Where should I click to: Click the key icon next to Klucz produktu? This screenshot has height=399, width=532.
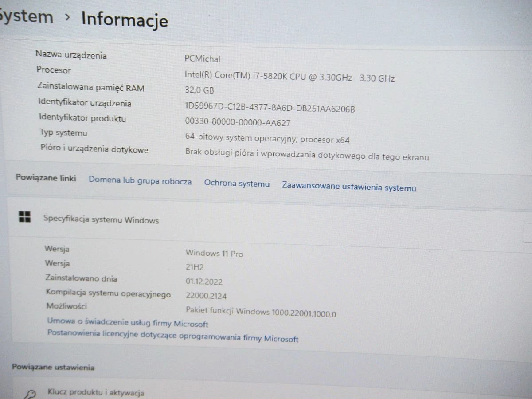click(29, 394)
